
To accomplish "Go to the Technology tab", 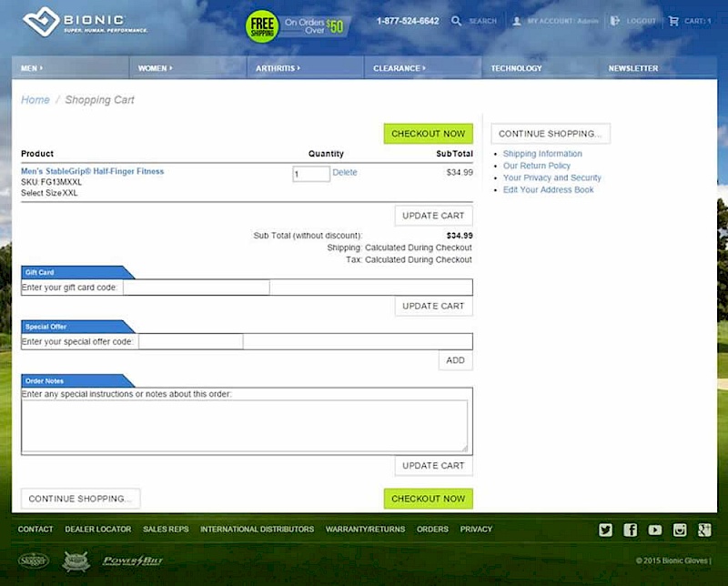I will (516, 68).
